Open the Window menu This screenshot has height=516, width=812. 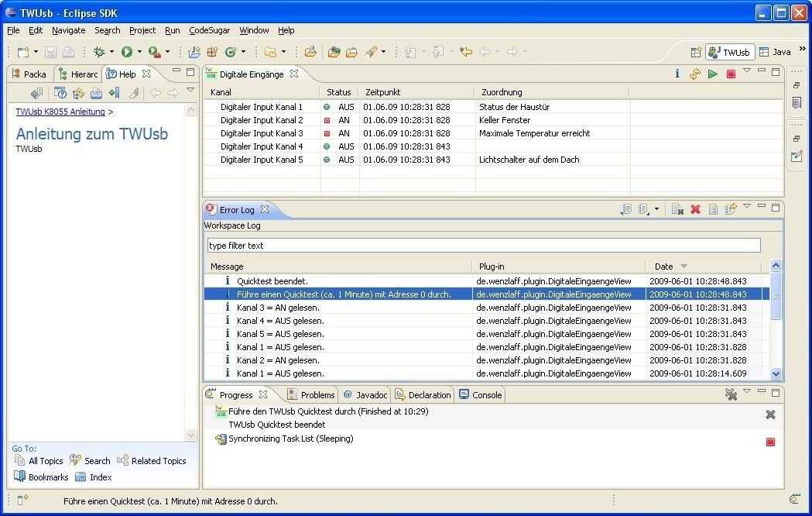[x=254, y=30]
